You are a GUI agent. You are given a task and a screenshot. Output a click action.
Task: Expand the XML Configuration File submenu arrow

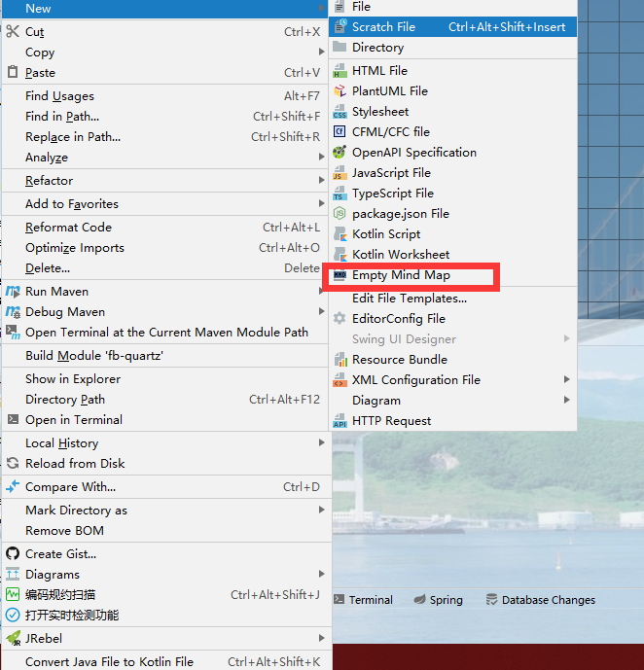click(567, 380)
